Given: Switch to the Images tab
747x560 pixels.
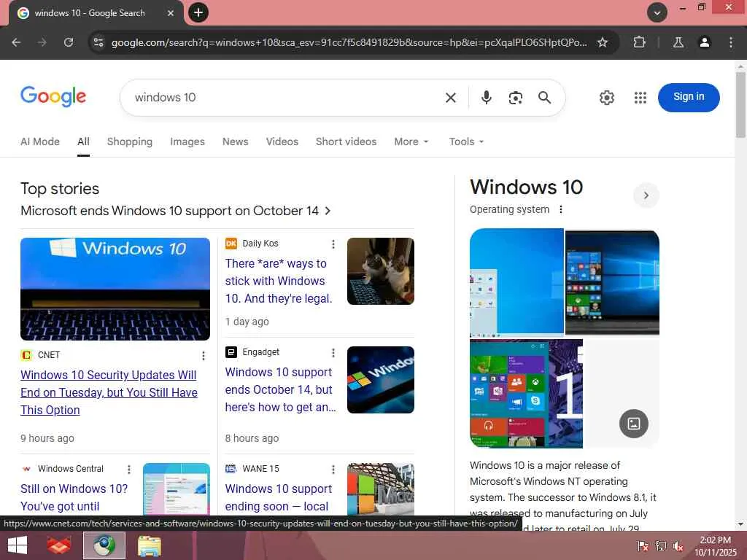Looking at the screenshot, I should tap(187, 141).
